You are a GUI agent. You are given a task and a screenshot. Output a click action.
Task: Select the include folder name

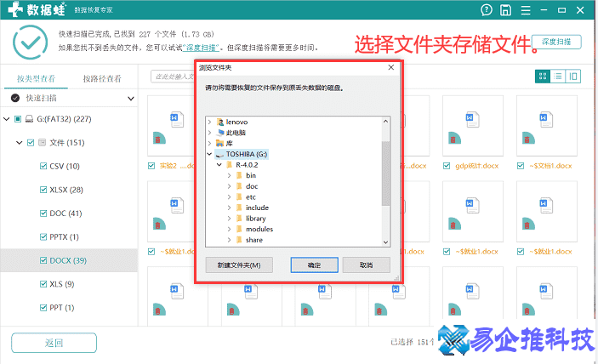258,208
